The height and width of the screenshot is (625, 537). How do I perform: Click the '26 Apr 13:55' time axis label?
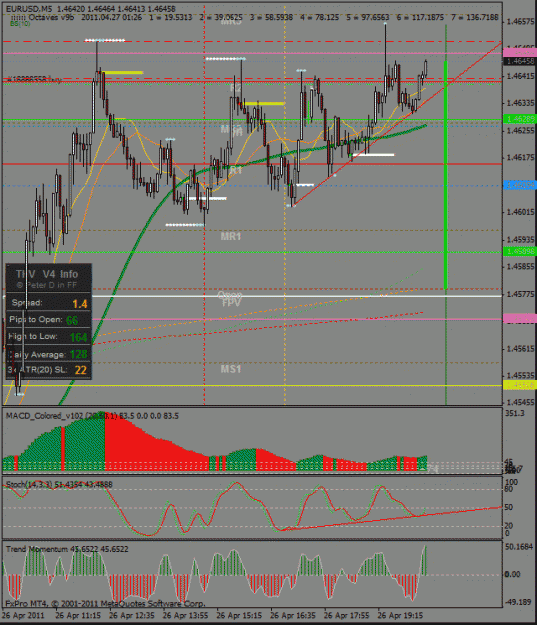pos(185,615)
